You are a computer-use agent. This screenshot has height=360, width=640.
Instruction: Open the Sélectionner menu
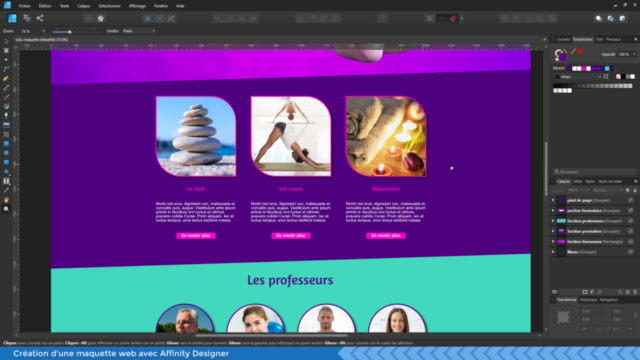(109, 6)
